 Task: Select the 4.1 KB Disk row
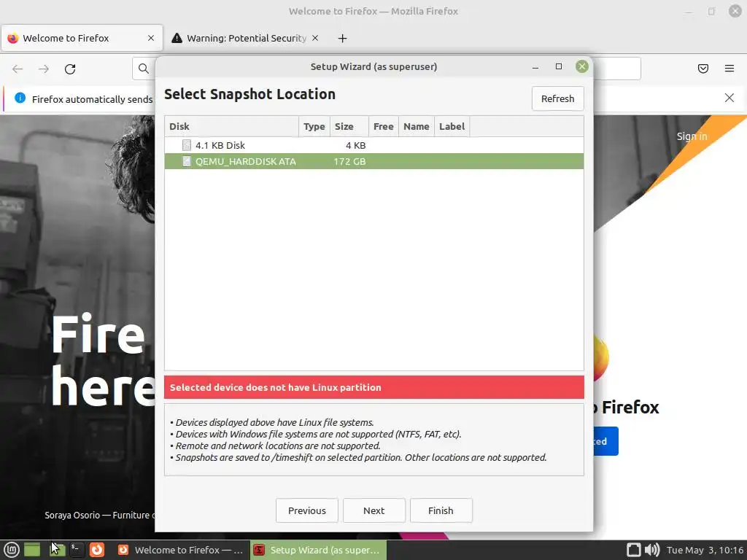click(374, 145)
